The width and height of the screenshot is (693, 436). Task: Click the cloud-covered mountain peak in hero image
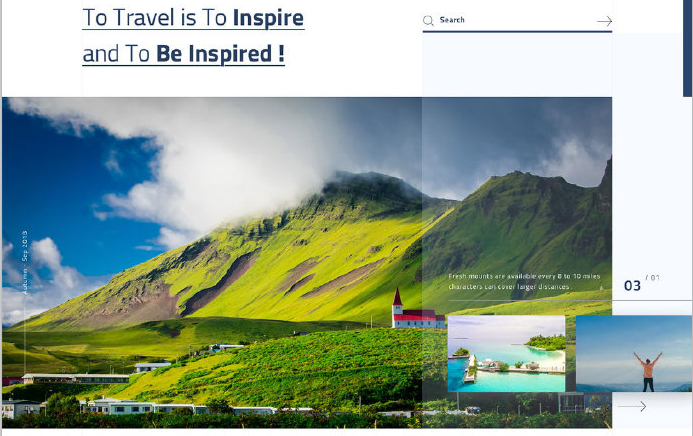pyautogui.click(x=367, y=181)
